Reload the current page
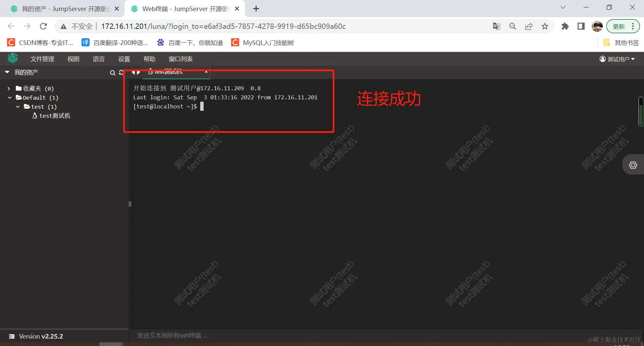The width and height of the screenshot is (644, 346). coord(43,26)
